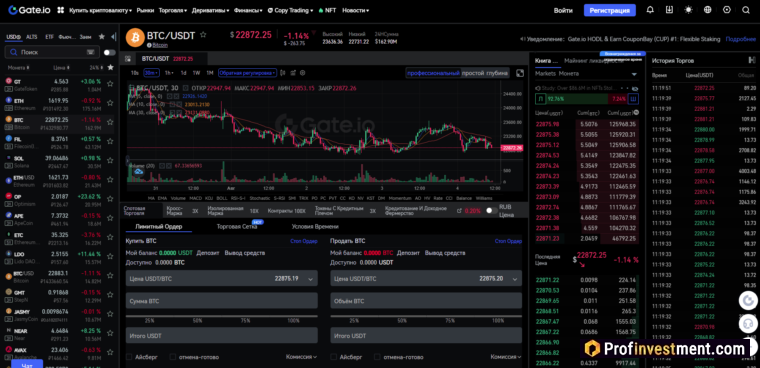Open language settings globe icon
The image size is (760, 368).
coord(708,10)
